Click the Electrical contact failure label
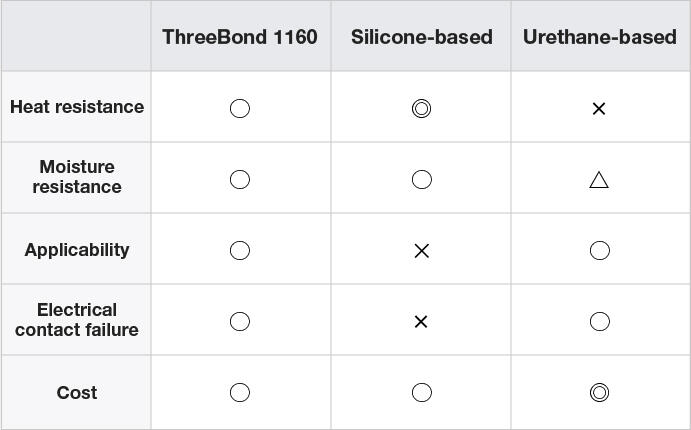 point(77,319)
